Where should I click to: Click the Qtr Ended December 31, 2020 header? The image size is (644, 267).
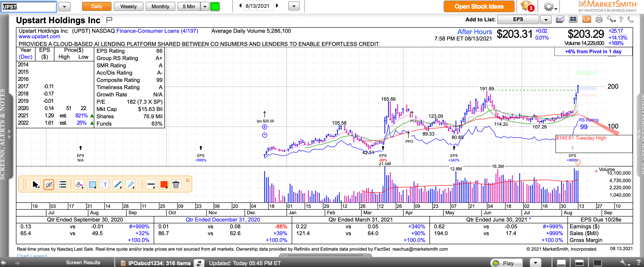(x=223, y=219)
